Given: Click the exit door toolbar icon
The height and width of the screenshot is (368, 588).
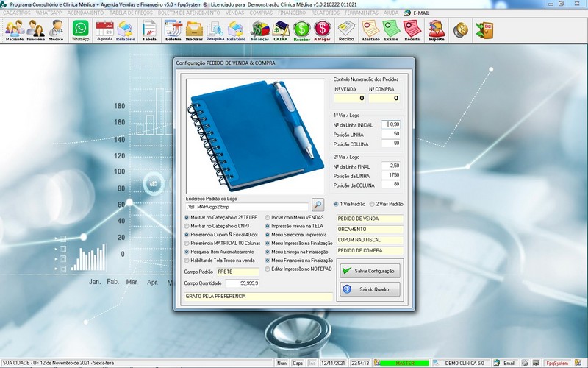Looking at the screenshot, I should [484, 30].
